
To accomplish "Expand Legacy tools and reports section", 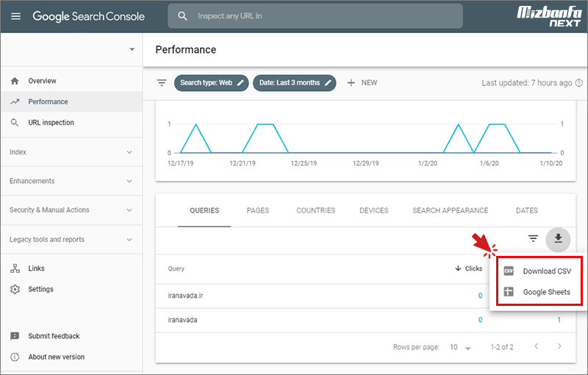I will click(x=71, y=239).
